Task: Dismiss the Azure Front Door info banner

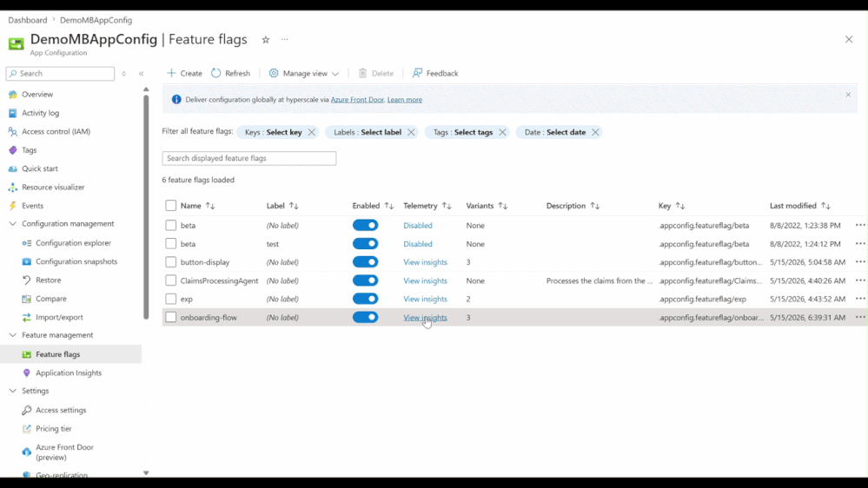Action: pos(848,95)
